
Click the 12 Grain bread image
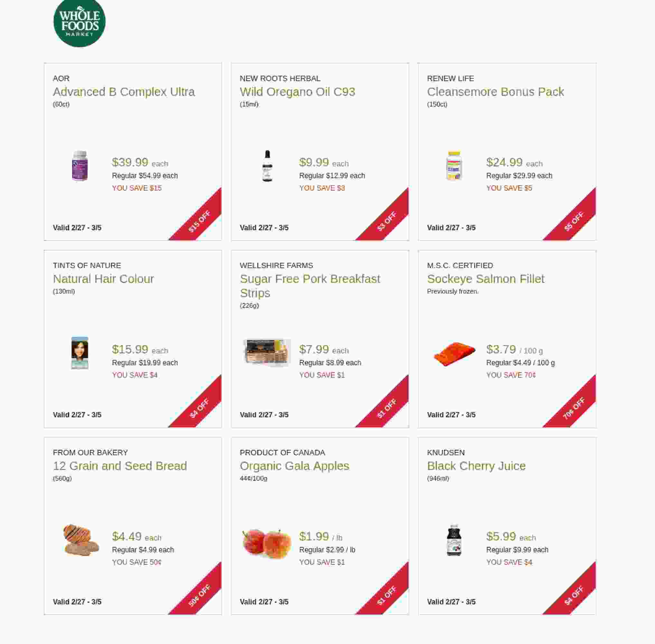click(x=81, y=540)
